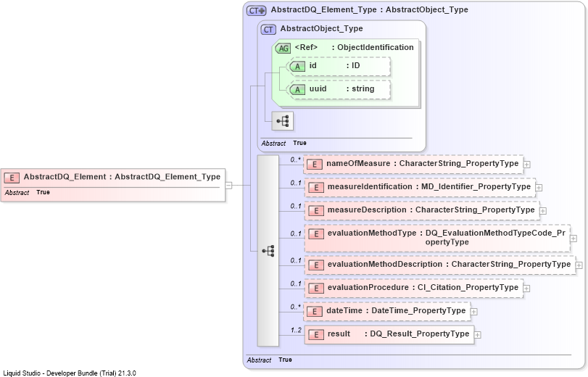This screenshot has height=377, width=588.
Task: Select the evaluationMethodType label text
Action: click(x=446, y=238)
